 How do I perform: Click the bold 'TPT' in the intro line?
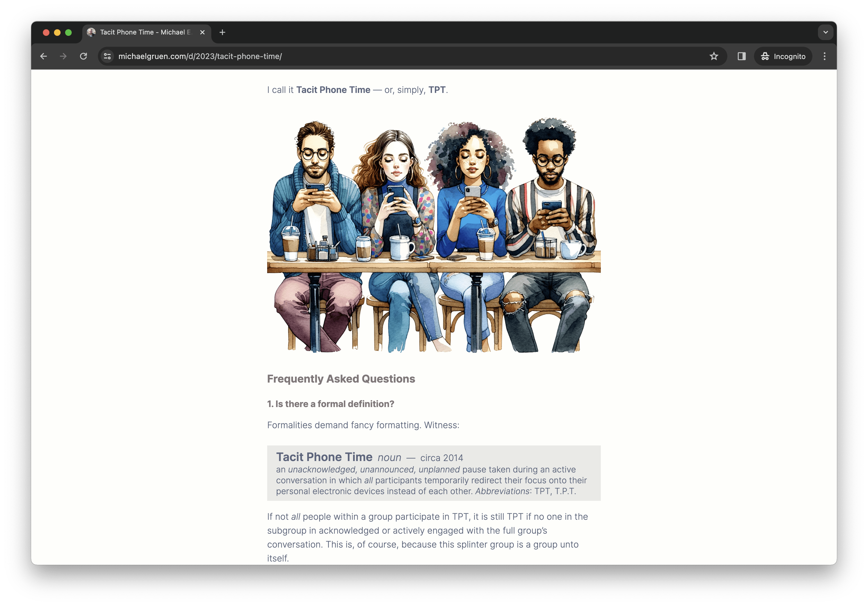(x=437, y=90)
